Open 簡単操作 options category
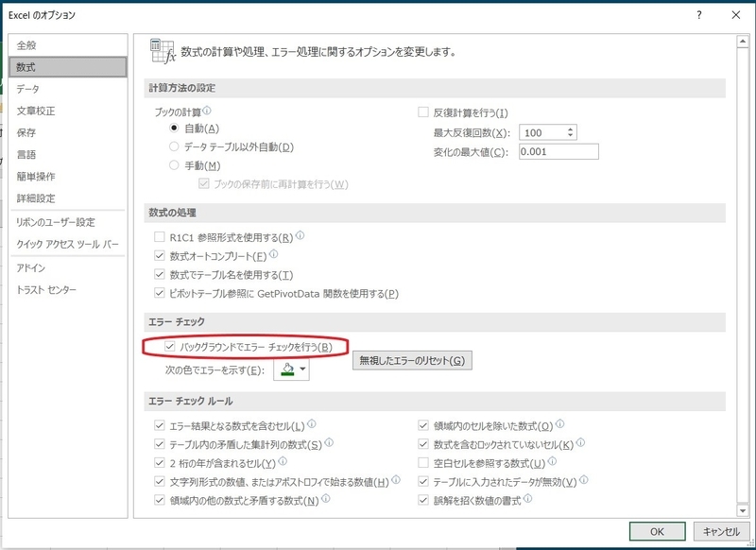This screenshot has height=550, width=756. 67,177
